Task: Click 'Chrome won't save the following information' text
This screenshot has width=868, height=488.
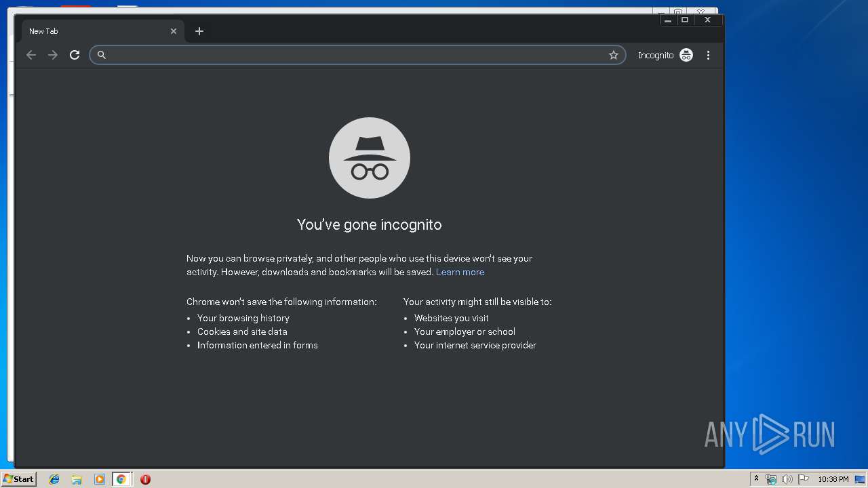Action: 281,302
